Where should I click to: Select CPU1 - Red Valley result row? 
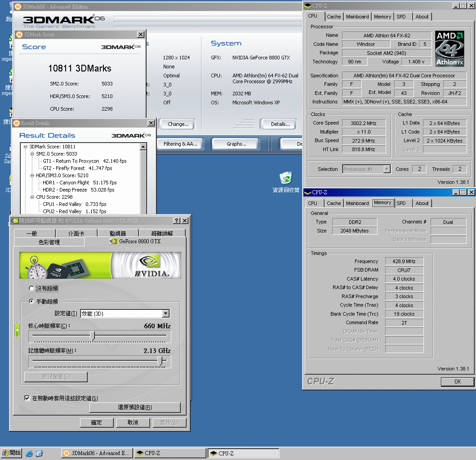(75, 204)
